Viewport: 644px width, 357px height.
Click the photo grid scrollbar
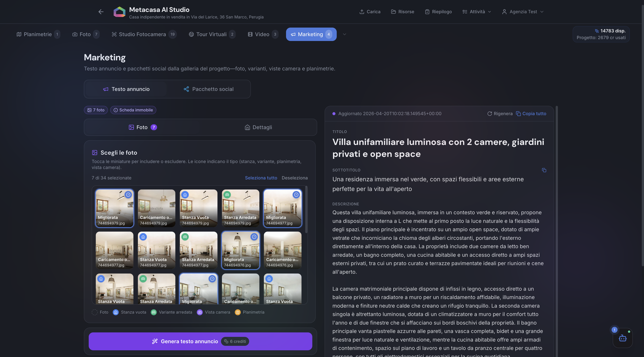click(306, 209)
